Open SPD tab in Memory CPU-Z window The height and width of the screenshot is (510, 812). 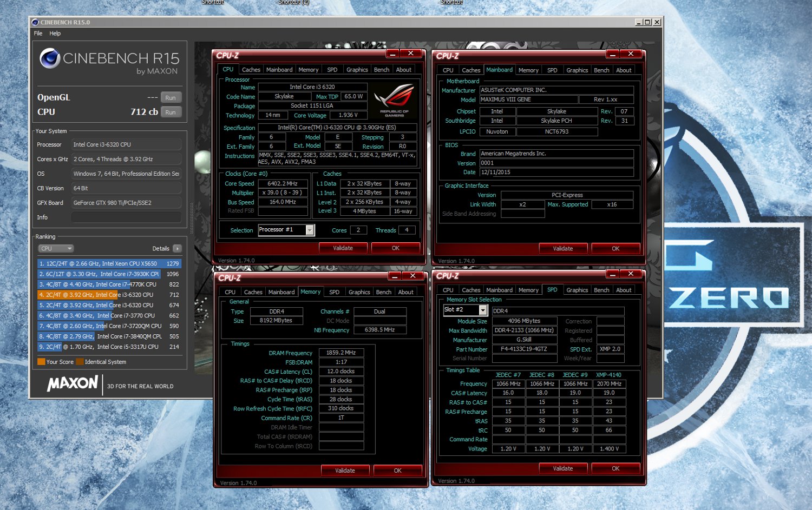point(335,292)
